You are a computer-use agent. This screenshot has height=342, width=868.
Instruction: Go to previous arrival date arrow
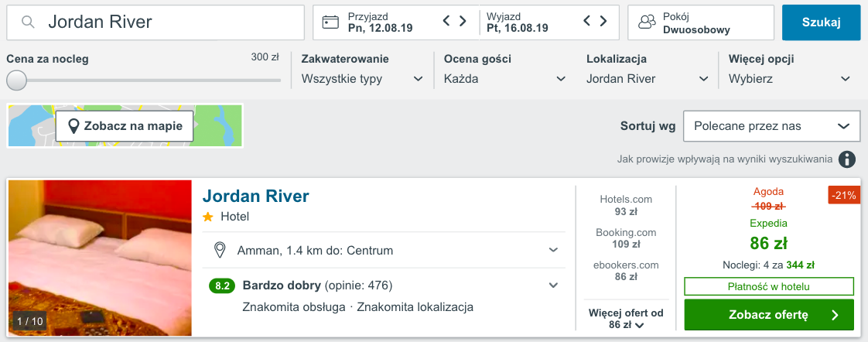click(x=446, y=21)
